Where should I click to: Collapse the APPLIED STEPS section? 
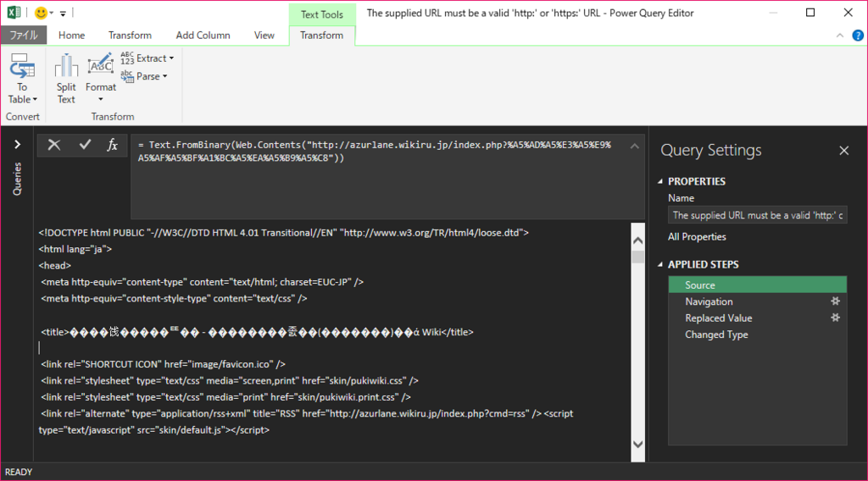click(659, 264)
